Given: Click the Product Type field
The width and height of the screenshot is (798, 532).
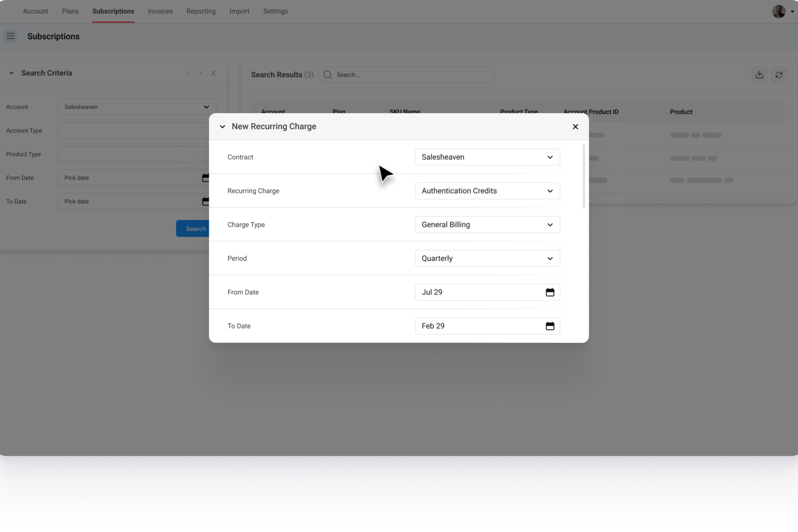Looking at the screenshot, I should pyautogui.click(x=134, y=154).
